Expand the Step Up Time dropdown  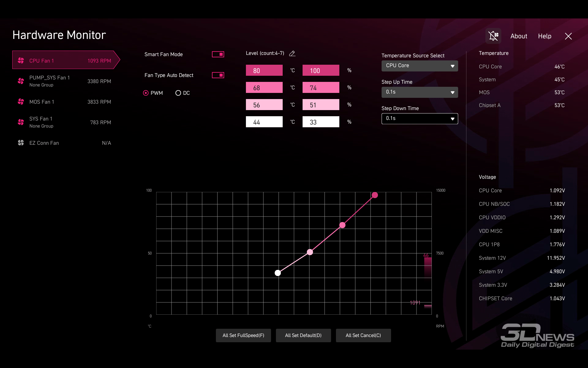coord(420,92)
